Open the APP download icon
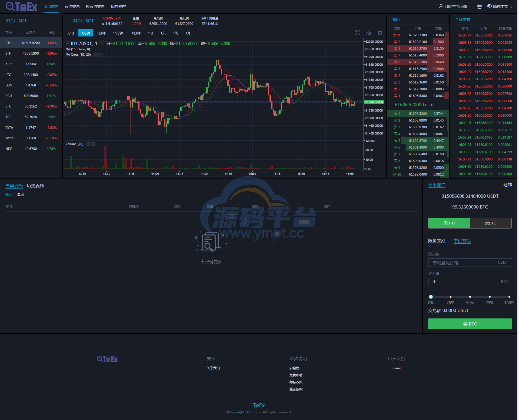 480,6
